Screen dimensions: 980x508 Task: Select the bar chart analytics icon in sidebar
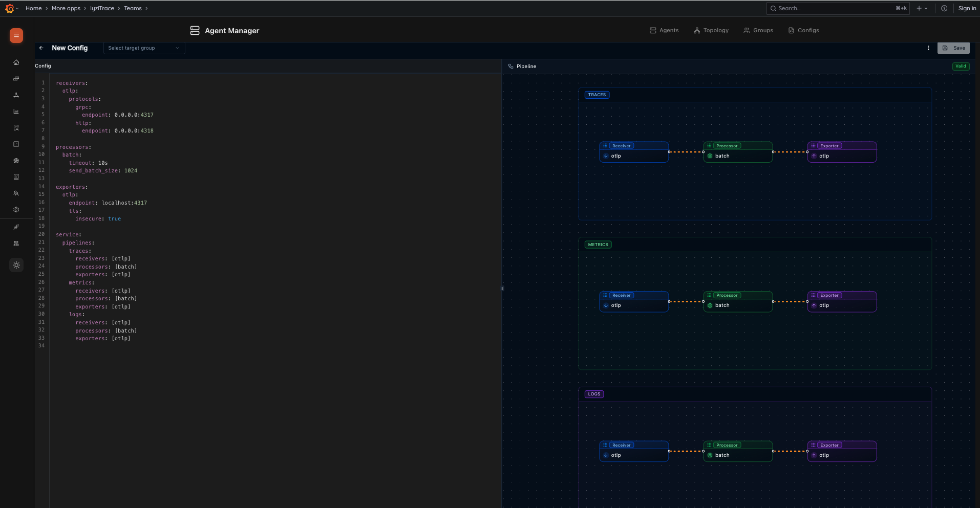tap(16, 111)
